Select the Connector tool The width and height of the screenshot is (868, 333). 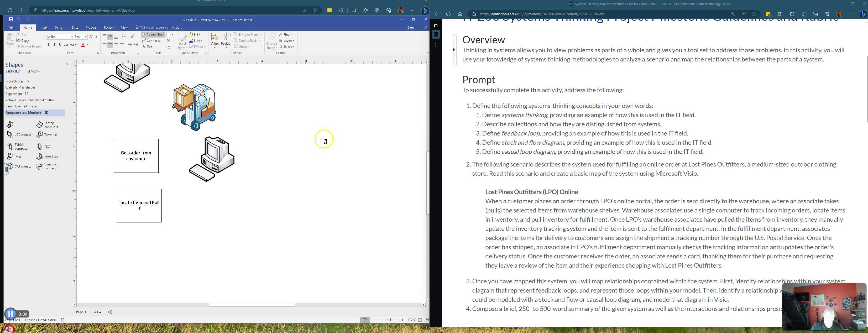[x=152, y=41]
